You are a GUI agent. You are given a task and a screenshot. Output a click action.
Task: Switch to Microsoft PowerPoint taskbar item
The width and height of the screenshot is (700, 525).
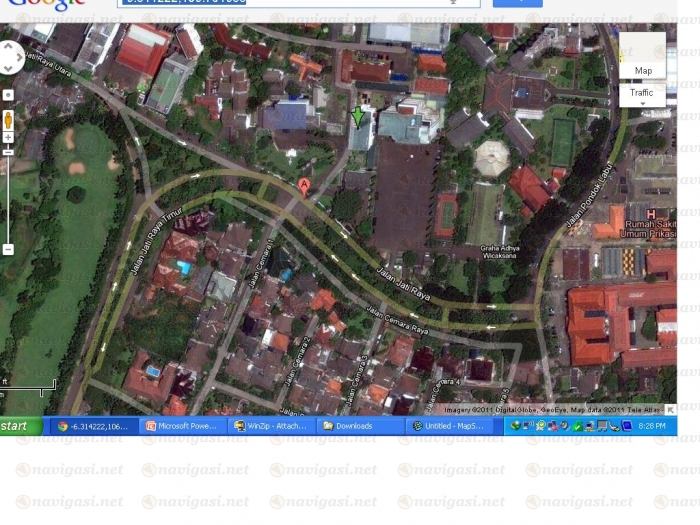pyautogui.click(x=181, y=426)
